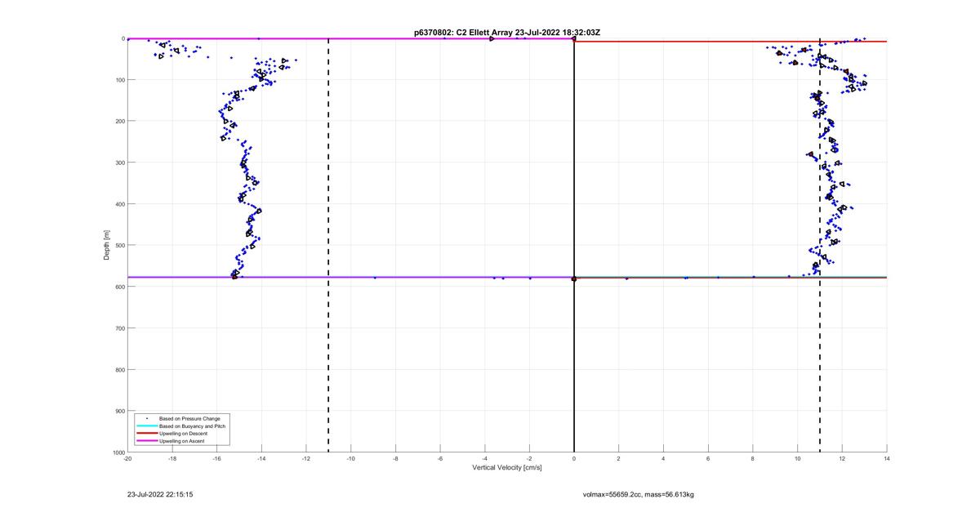
Task: Click x-axis tick label '8'
Action: tap(753, 459)
